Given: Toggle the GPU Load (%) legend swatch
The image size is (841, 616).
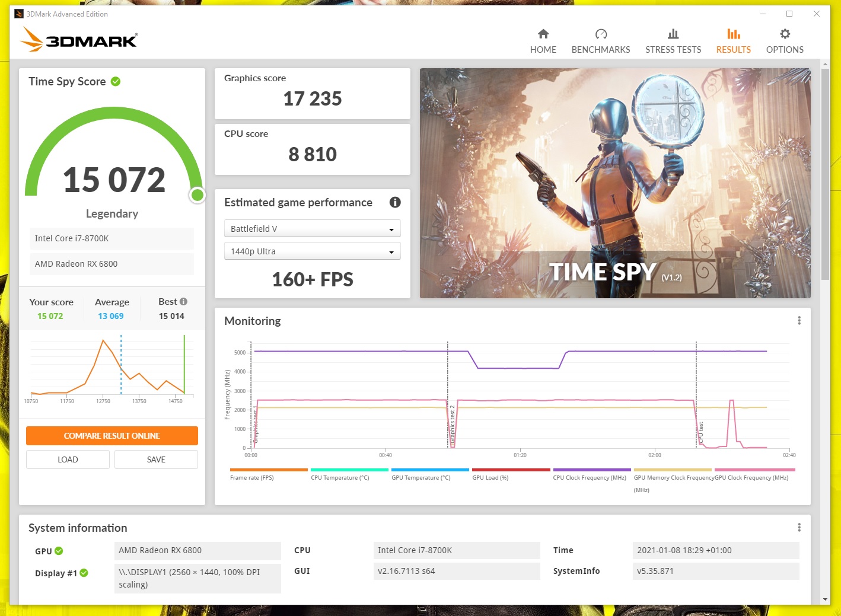Looking at the screenshot, I should [x=511, y=470].
